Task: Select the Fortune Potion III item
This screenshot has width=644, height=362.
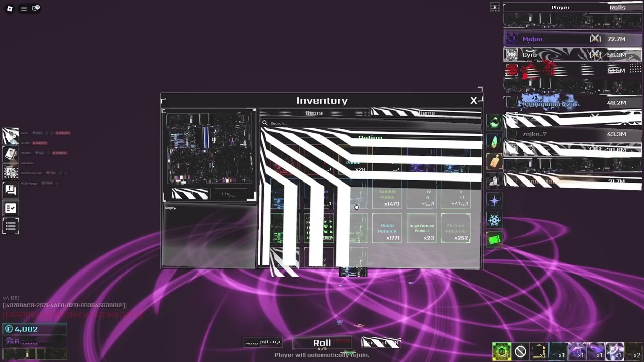Action: tap(456, 228)
